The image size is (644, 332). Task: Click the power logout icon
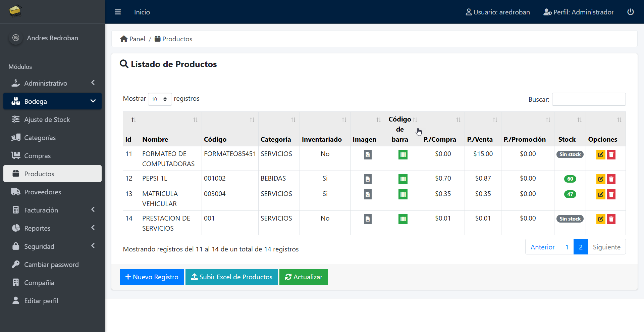[630, 12]
